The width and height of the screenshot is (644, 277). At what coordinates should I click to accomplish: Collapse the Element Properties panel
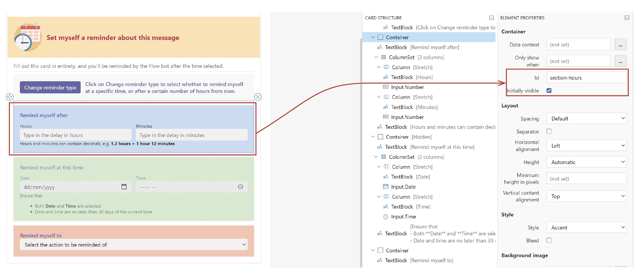coord(627,18)
